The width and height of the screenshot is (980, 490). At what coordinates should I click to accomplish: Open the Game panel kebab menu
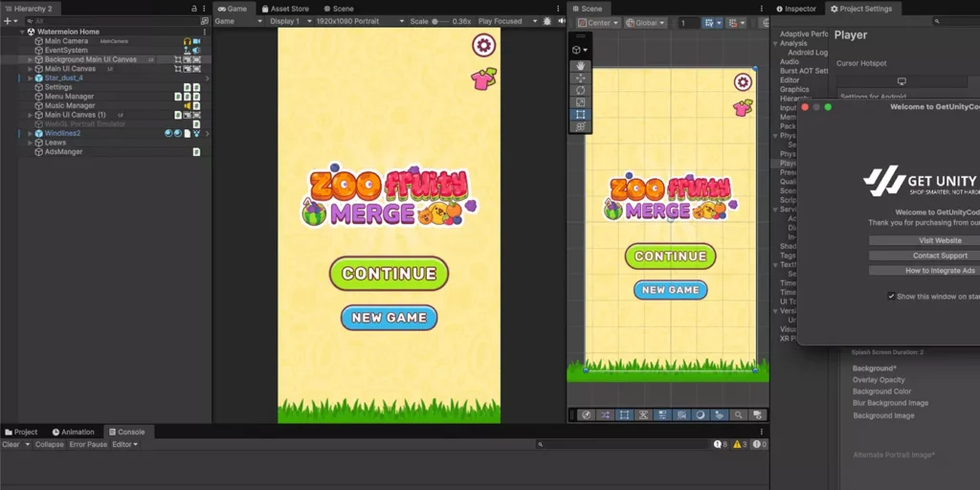tap(558, 9)
